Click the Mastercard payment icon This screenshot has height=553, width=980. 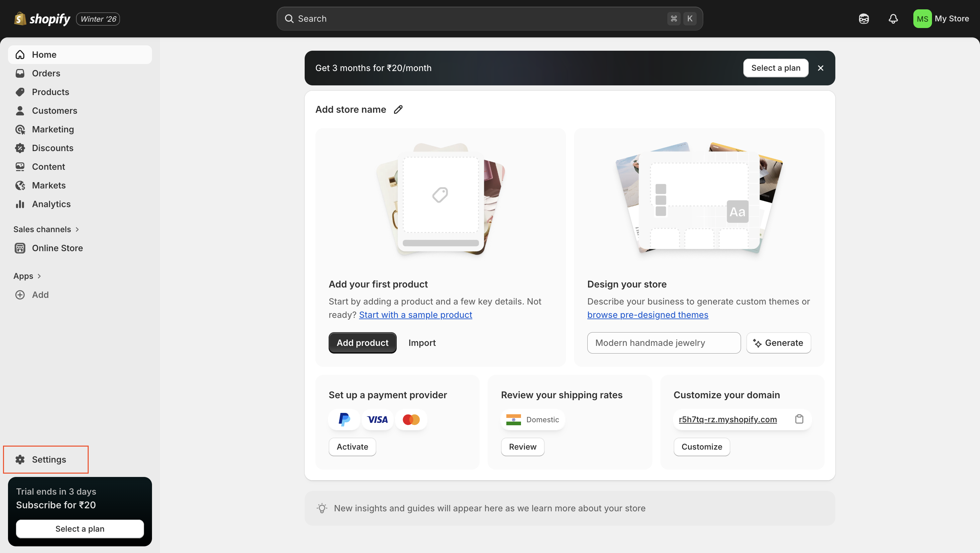click(411, 419)
